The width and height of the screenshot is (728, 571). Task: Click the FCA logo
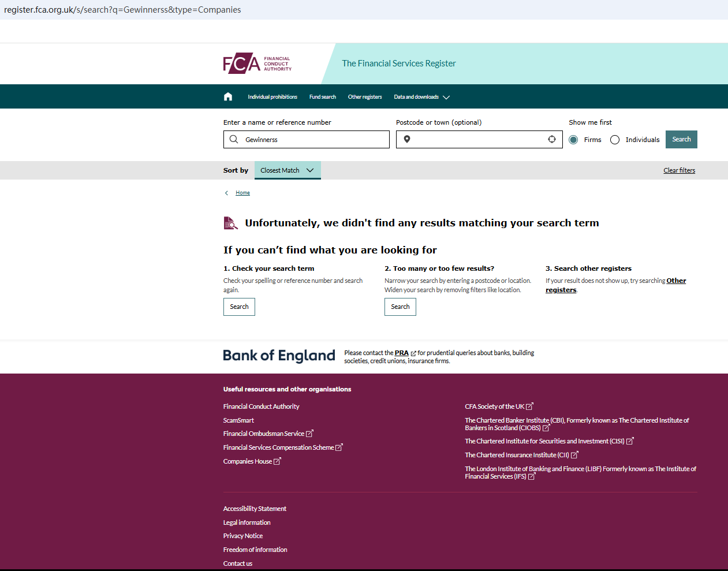pyautogui.click(x=257, y=64)
